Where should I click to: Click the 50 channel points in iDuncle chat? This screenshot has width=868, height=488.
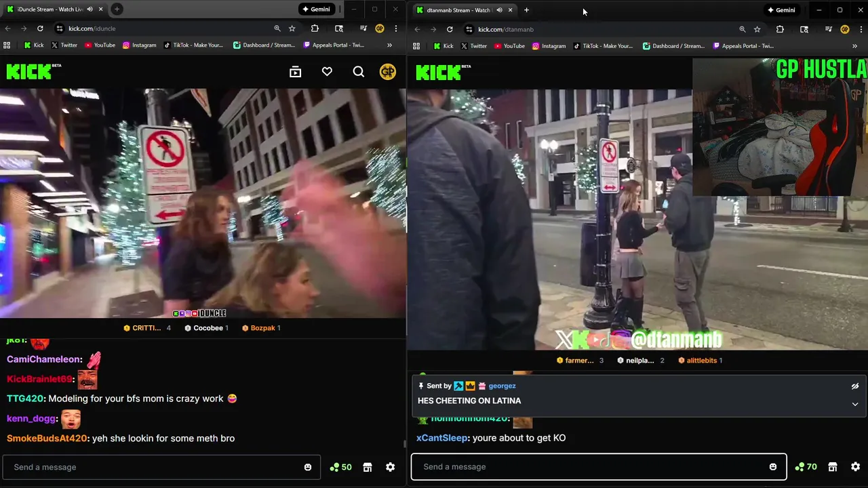click(340, 467)
